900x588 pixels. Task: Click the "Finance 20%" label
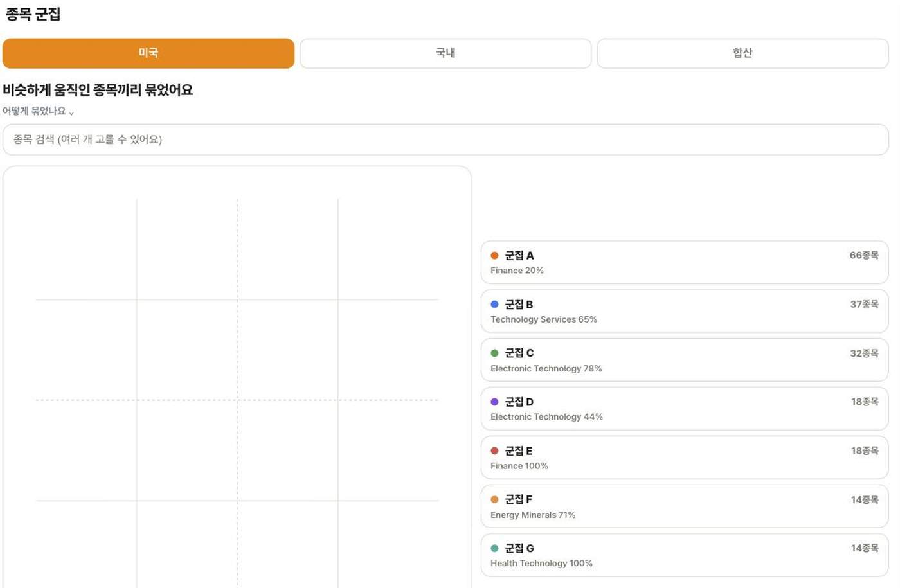click(x=517, y=271)
